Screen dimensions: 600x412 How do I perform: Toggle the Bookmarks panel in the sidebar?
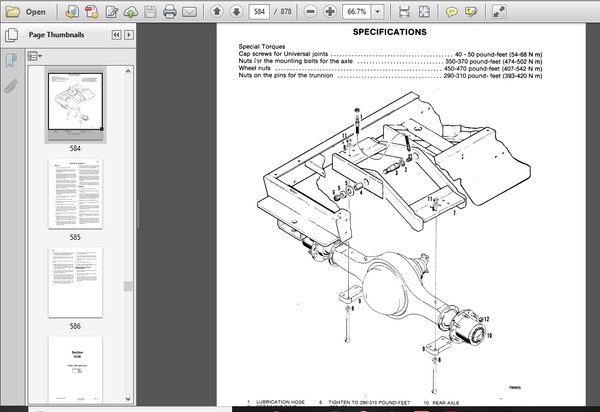[11, 60]
